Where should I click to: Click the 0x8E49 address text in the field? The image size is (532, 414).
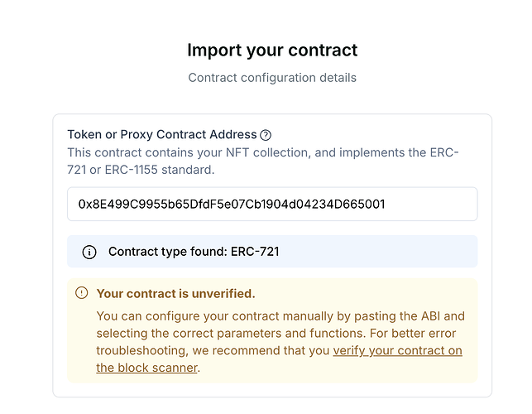(x=231, y=204)
